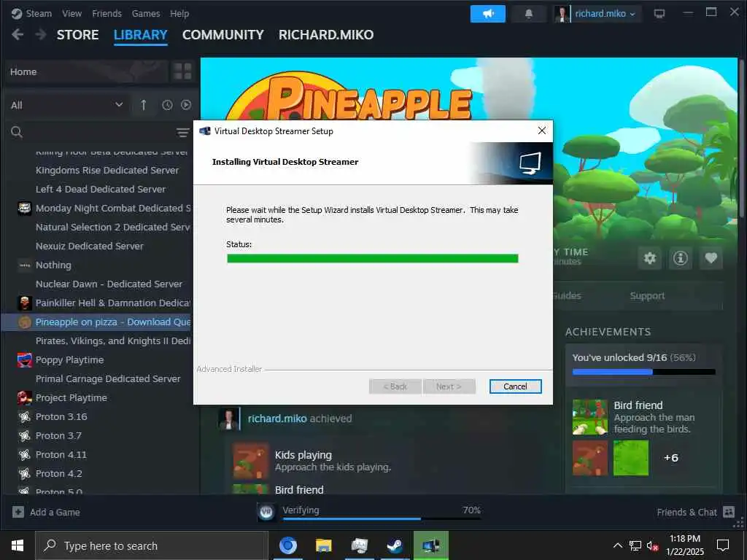Viewport: 747px width, 560px height.
Task: Click the Home library button
Action: pyautogui.click(x=86, y=71)
